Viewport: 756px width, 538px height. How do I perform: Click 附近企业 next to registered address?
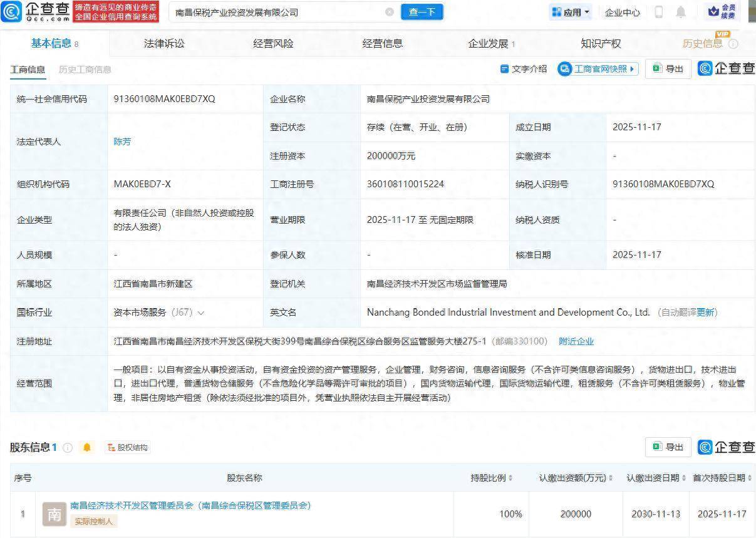pos(577,341)
